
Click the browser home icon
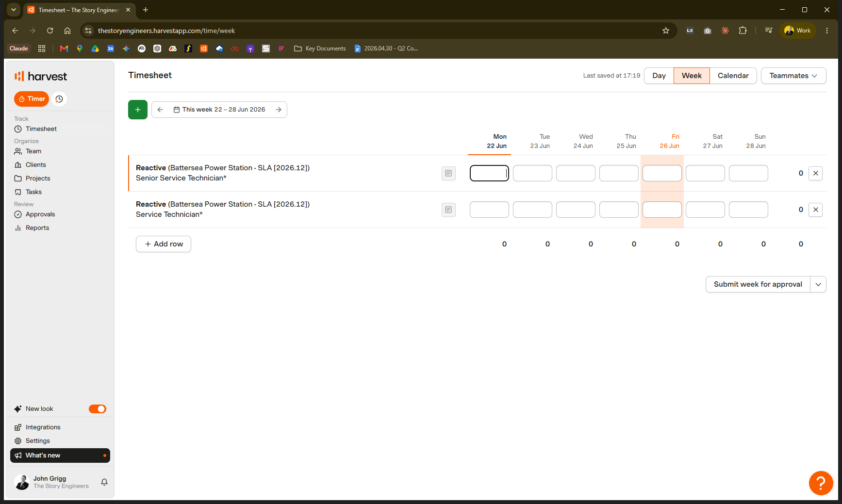pyautogui.click(x=67, y=31)
